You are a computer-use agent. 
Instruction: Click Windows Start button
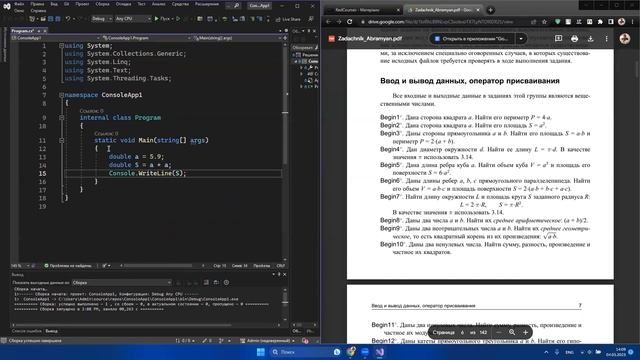pyautogui.click(x=260, y=352)
